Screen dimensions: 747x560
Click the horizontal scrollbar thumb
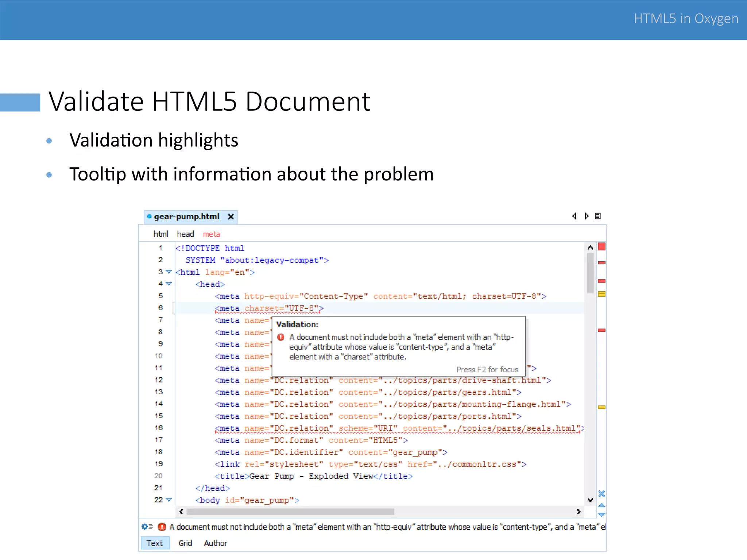click(x=290, y=512)
